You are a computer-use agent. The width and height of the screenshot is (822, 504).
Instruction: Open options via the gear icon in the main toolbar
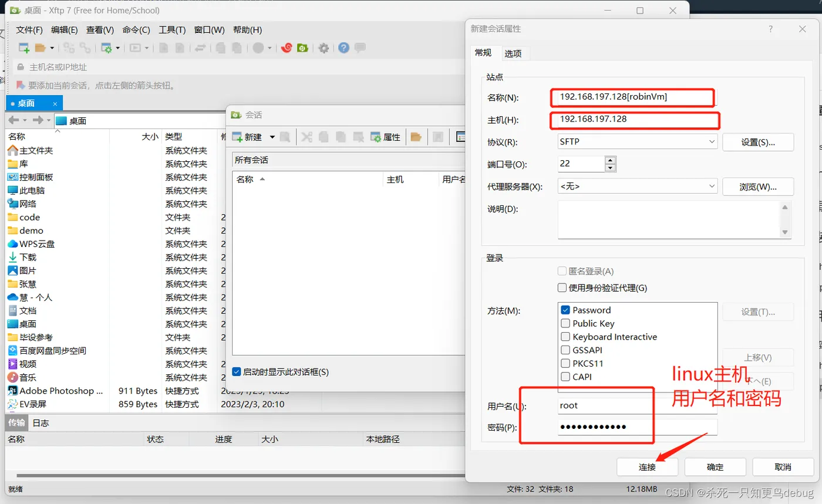(x=324, y=48)
